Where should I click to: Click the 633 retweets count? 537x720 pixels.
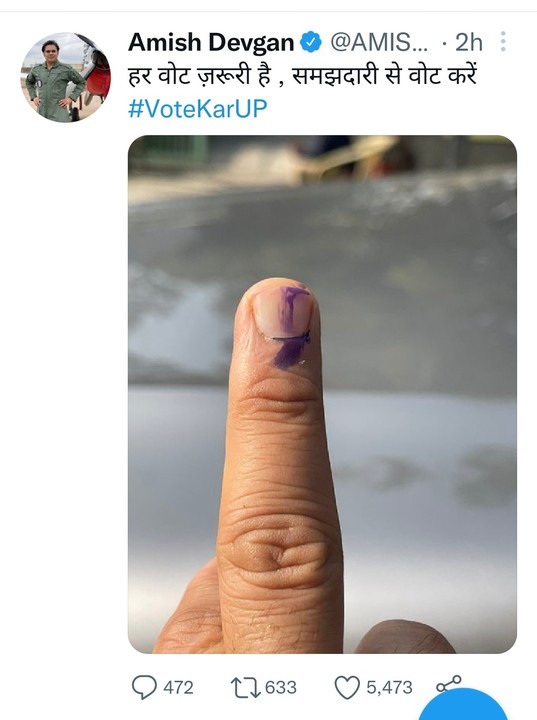click(x=281, y=687)
